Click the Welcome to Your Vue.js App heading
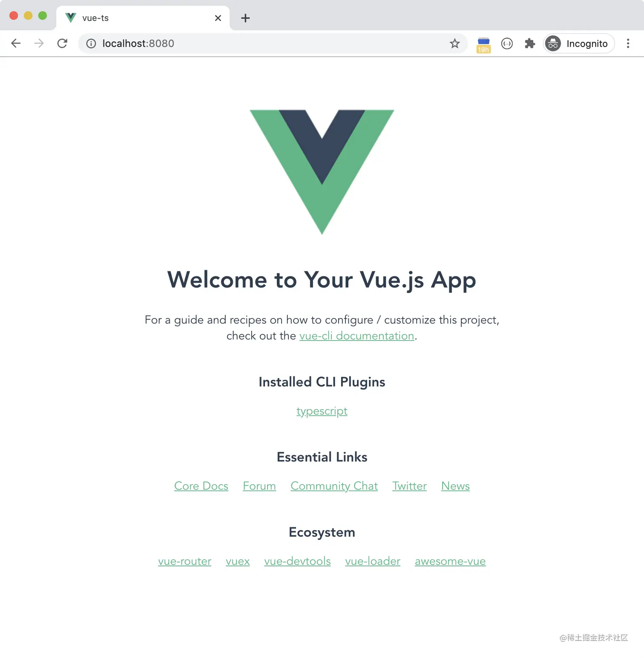 (x=322, y=280)
